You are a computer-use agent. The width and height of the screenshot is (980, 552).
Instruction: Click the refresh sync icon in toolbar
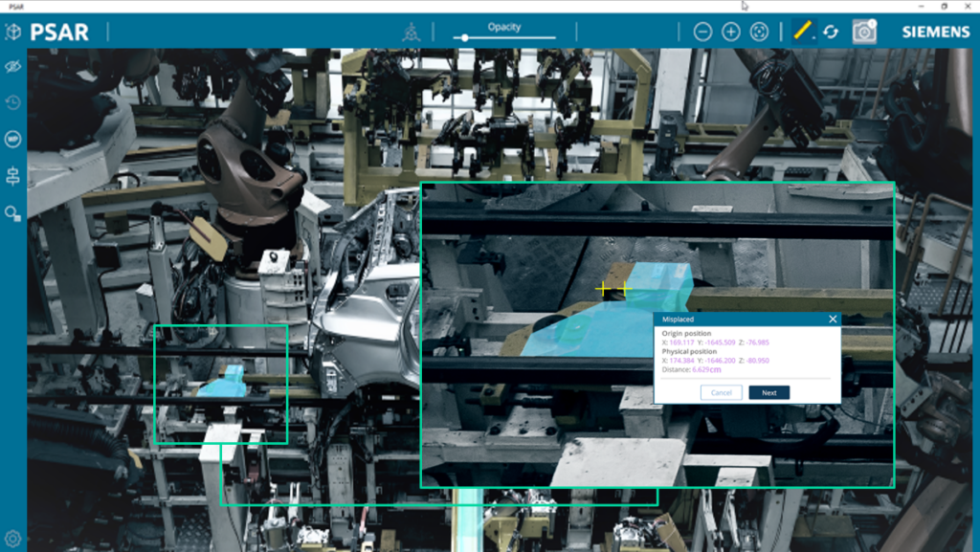coord(830,31)
